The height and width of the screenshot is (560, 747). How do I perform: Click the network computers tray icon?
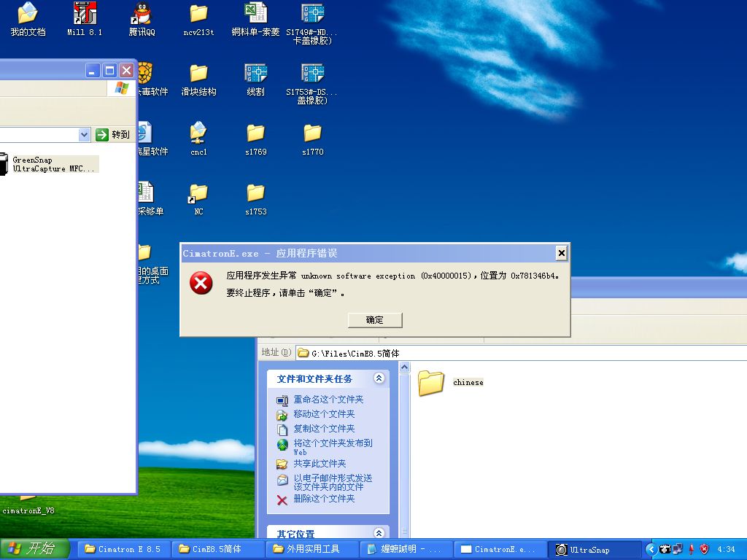(x=678, y=549)
